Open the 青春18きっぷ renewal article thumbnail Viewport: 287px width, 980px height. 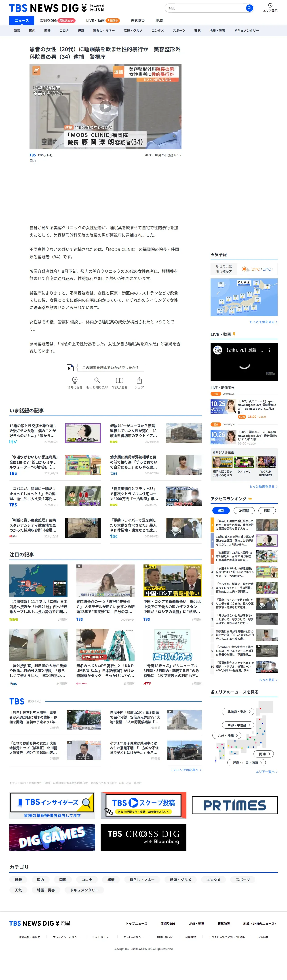173,645
